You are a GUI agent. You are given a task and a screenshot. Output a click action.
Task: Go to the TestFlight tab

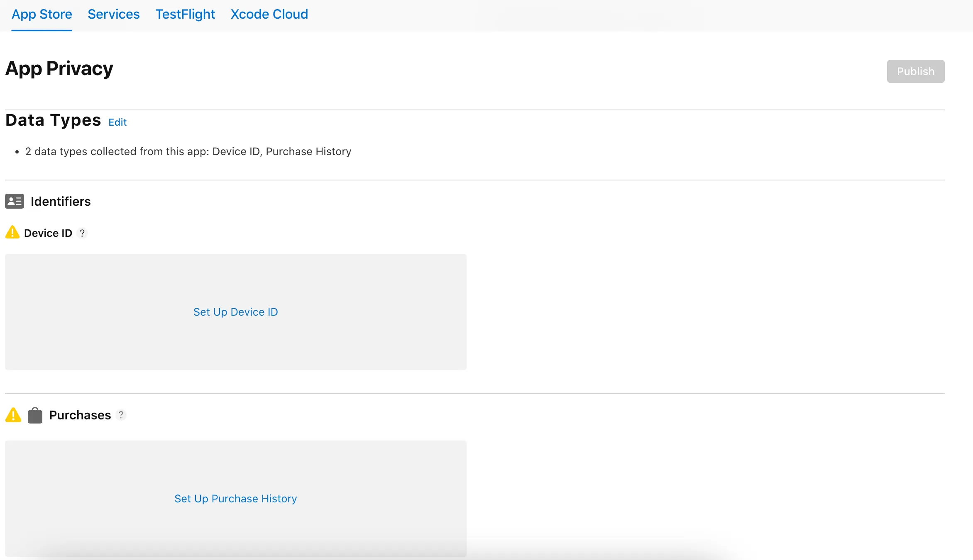(185, 14)
